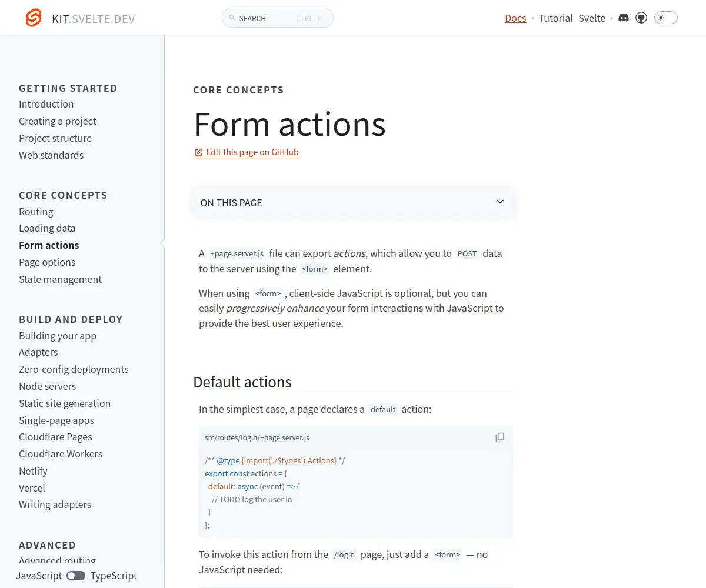The height and width of the screenshot is (588, 706).
Task: Open the Docs nav item
Action: (515, 18)
